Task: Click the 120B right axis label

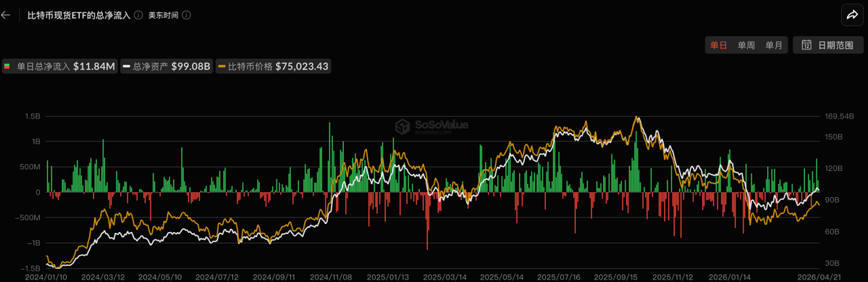Action: (x=834, y=168)
